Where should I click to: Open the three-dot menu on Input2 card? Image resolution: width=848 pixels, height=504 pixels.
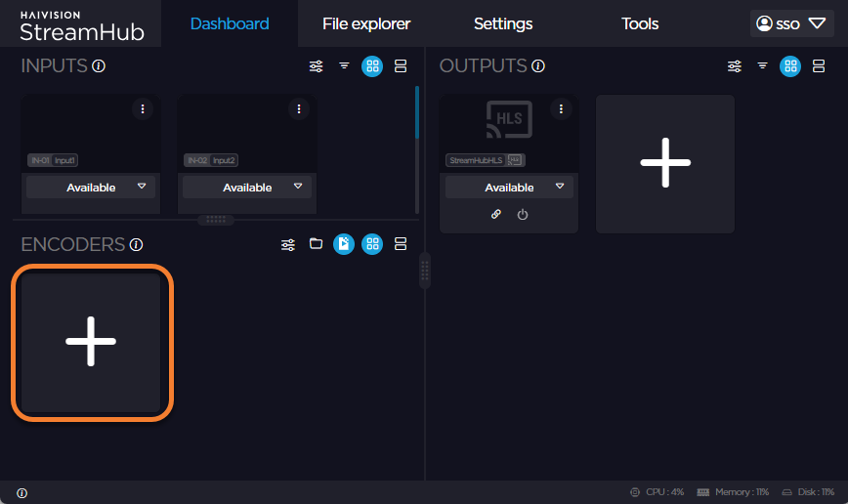coord(299,109)
